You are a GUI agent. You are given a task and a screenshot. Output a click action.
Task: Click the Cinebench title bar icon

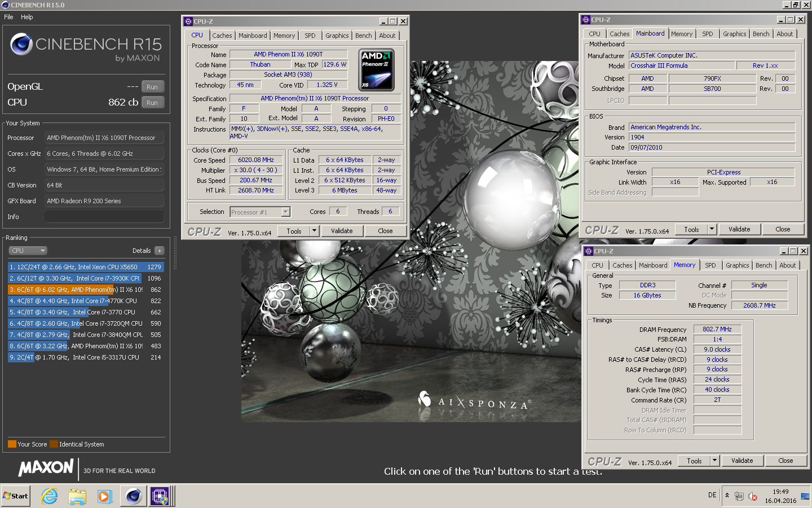[x=6, y=5]
